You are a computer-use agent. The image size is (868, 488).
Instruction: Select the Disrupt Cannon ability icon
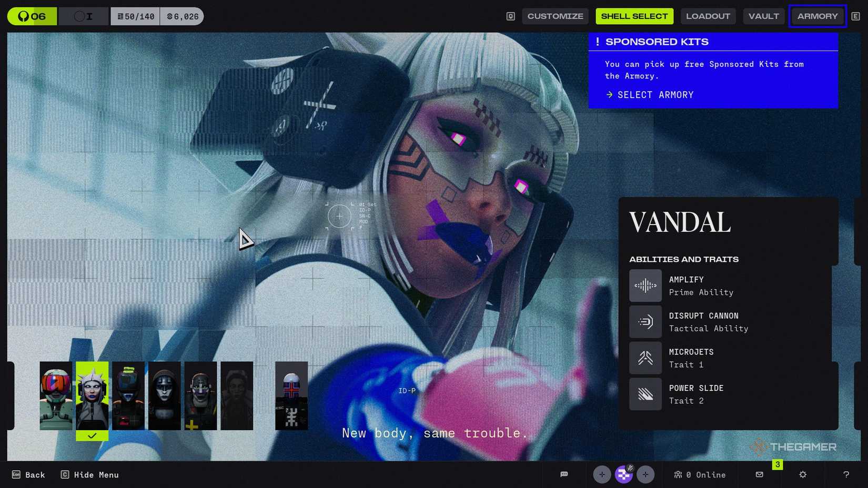pyautogui.click(x=645, y=321)
